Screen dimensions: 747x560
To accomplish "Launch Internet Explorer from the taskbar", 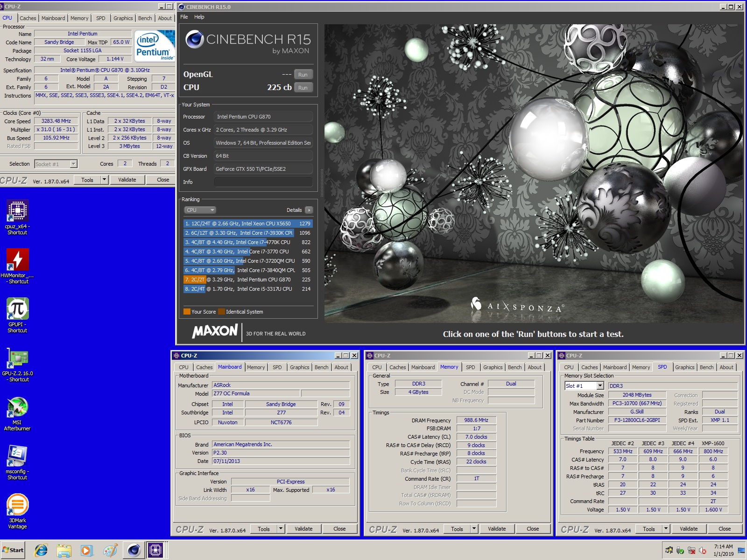I will 41,550.
